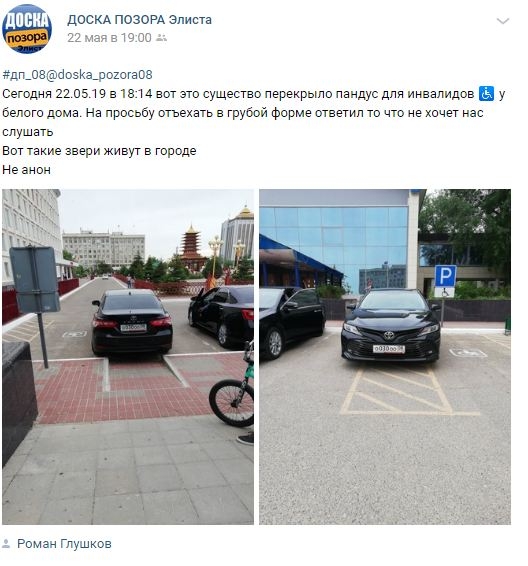The image size is (528, 566).
Task: Click the person icon before Роман Глушков
Action: pyautogui.click(x=6, y=543)
